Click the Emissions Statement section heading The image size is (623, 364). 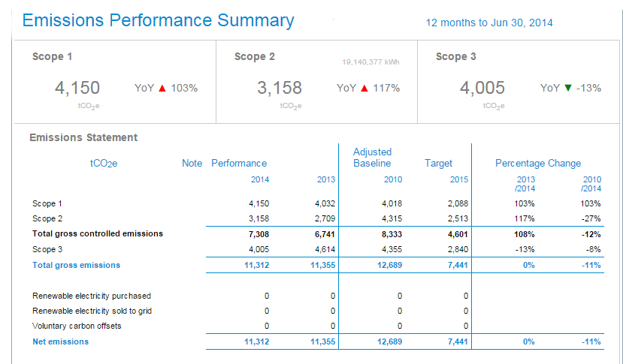(x=83, y=137)
